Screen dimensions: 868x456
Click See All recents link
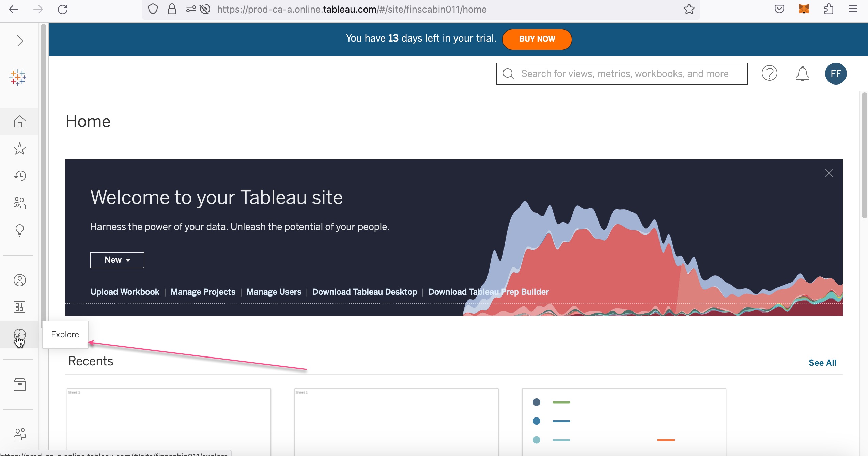click(x=822, y=363)
